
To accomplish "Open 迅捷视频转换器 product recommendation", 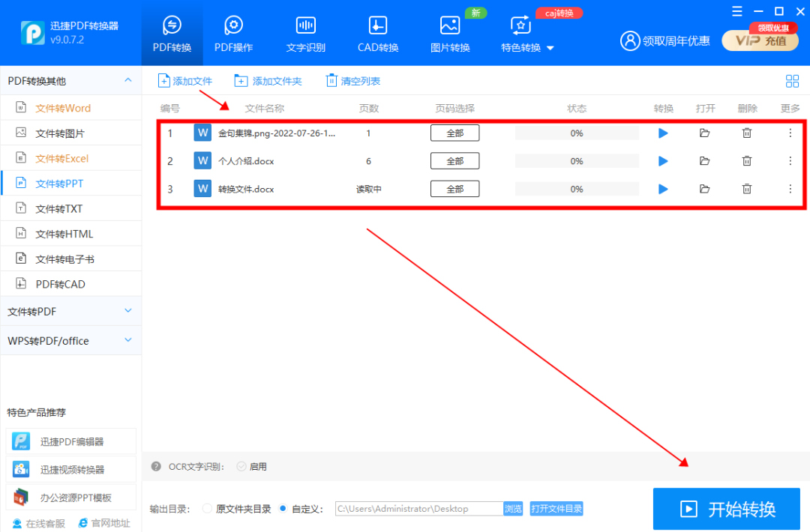I will click(x=70, y=470).
